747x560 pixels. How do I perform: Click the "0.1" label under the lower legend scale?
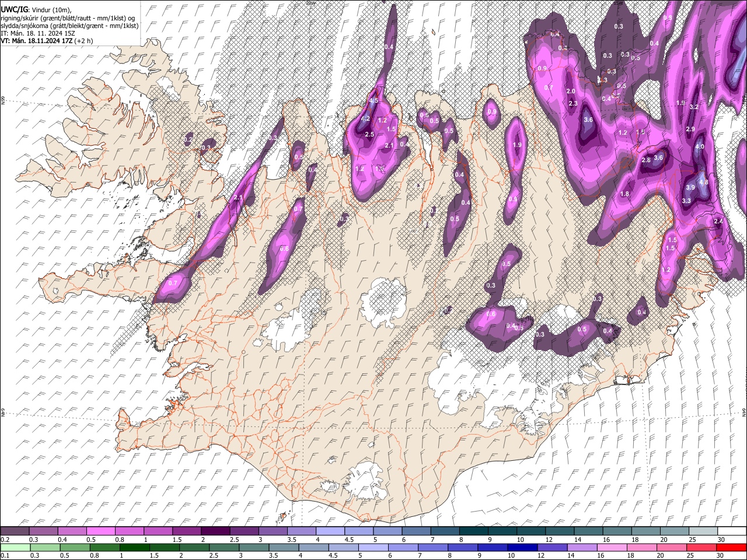click(x=5, y=555)
